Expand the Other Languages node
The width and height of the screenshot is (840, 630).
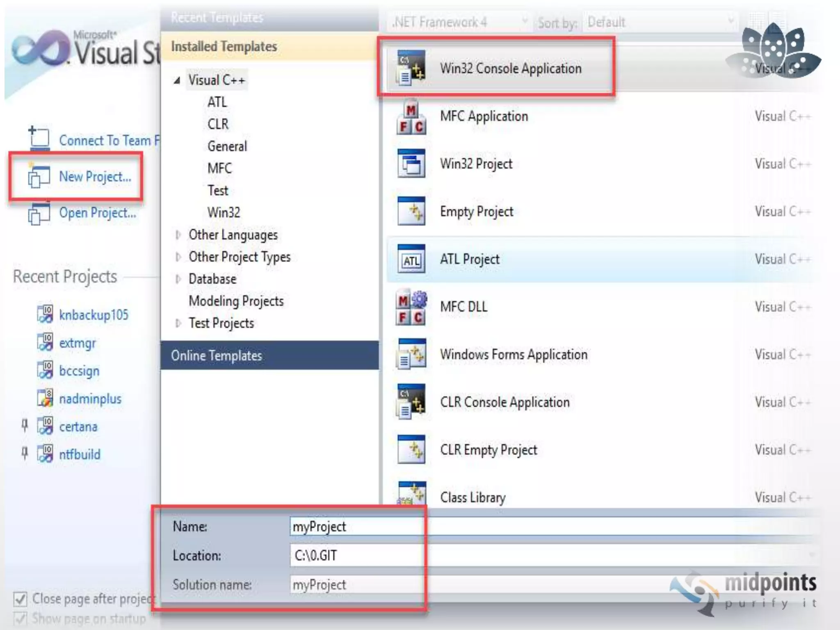pos(178,235)
